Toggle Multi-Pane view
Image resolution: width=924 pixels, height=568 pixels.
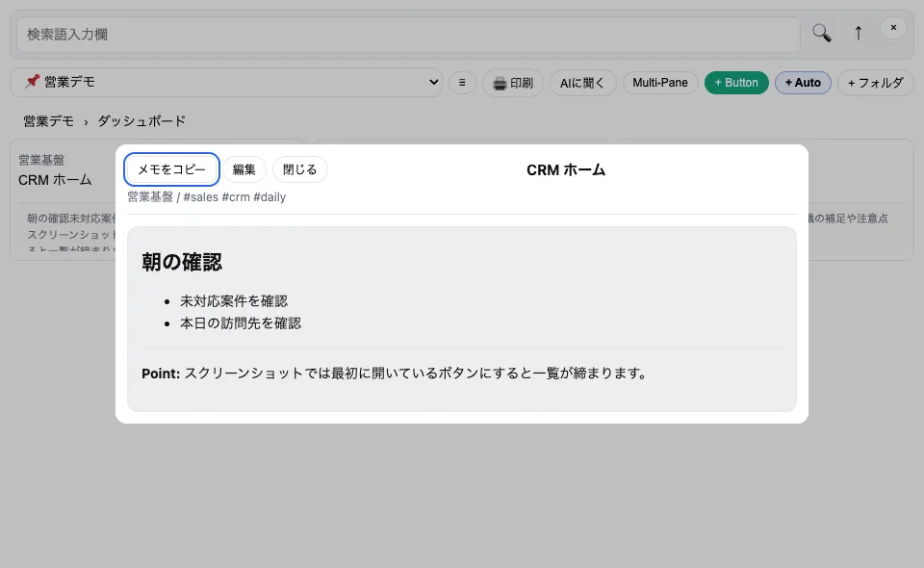point(660,83)
